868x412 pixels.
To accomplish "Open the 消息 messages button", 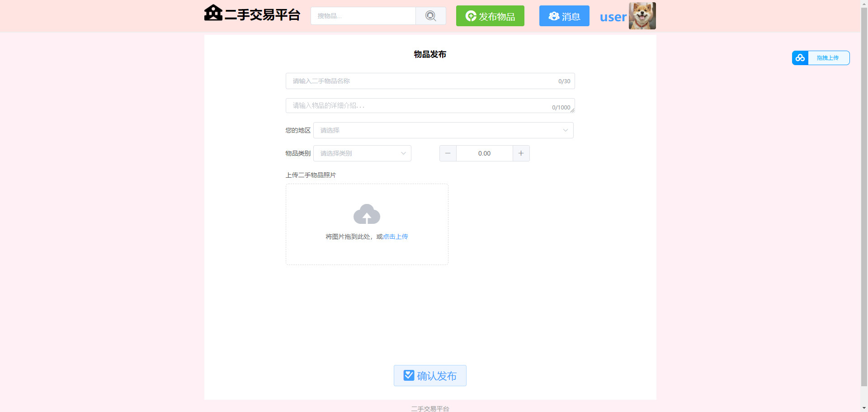I will 564,16.
